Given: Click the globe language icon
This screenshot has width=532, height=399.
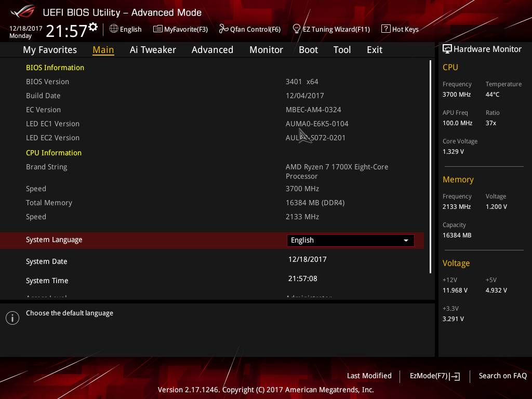Looking at the screenshot, I should click(114, 29).
